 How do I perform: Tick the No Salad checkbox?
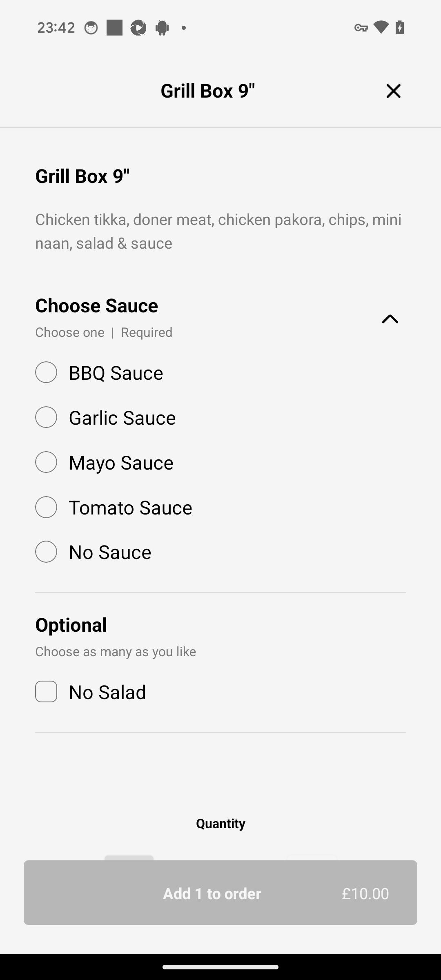[x=46, y=692]
